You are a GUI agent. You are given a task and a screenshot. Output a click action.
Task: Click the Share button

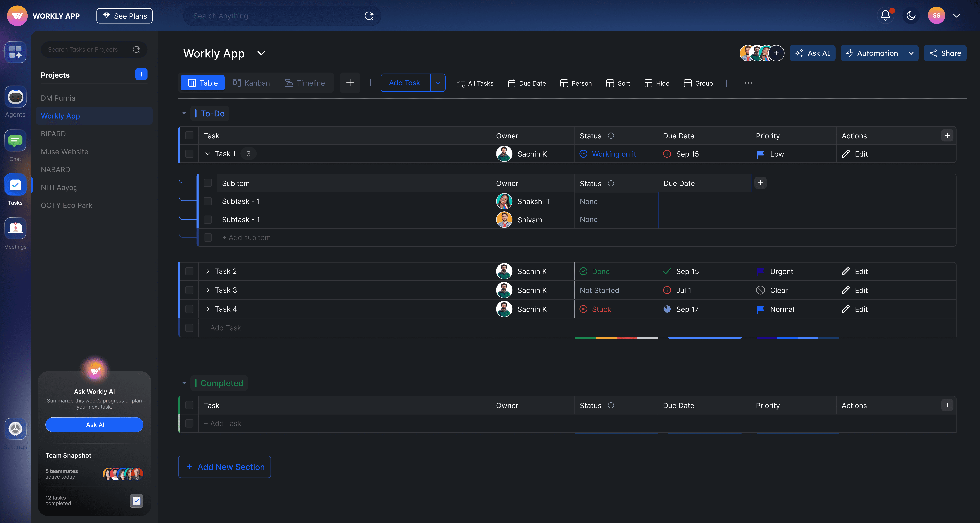(945, 53)
